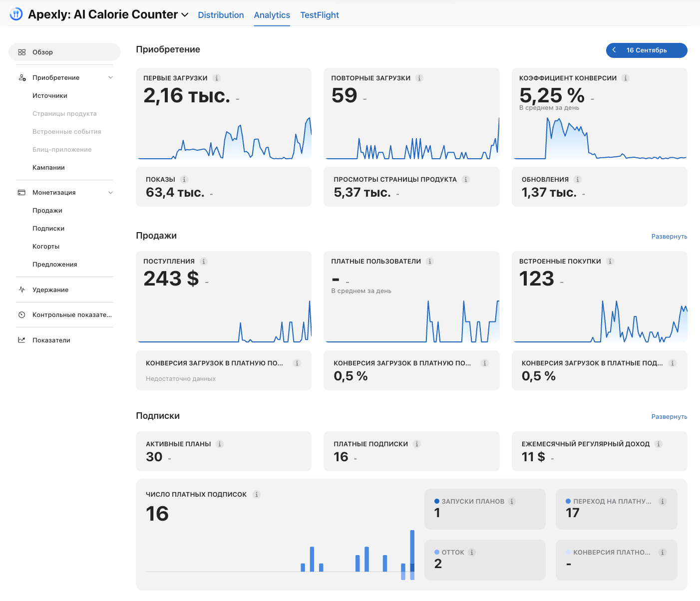This screenshot has height=601, width=700.
Task: Show info for Число платных подписок
Action: (257, 494)
